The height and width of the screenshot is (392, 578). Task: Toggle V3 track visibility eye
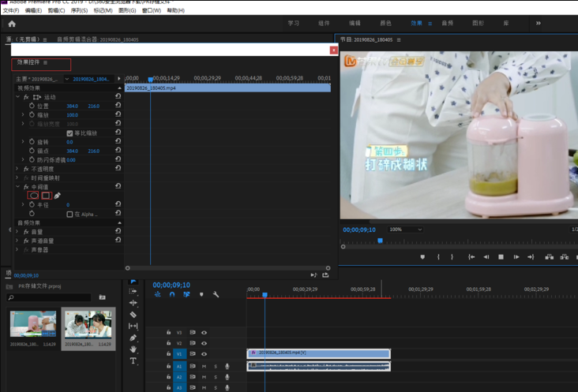click(204, 333)
